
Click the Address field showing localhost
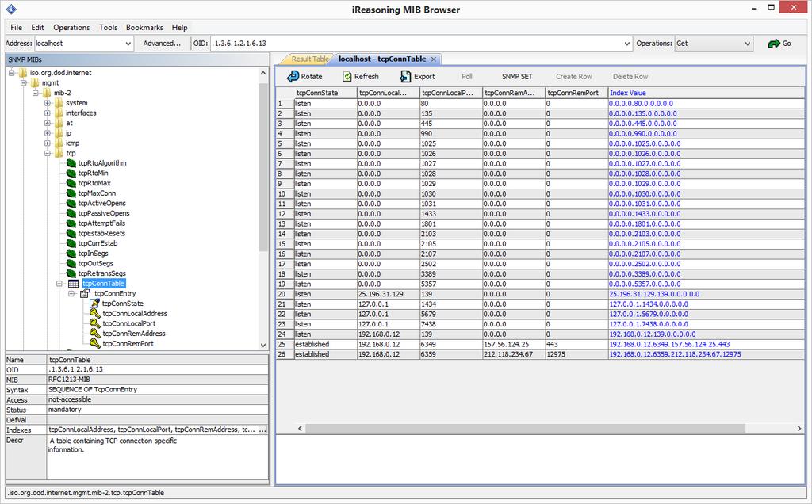pyautogui.click(x=79, y=44)
